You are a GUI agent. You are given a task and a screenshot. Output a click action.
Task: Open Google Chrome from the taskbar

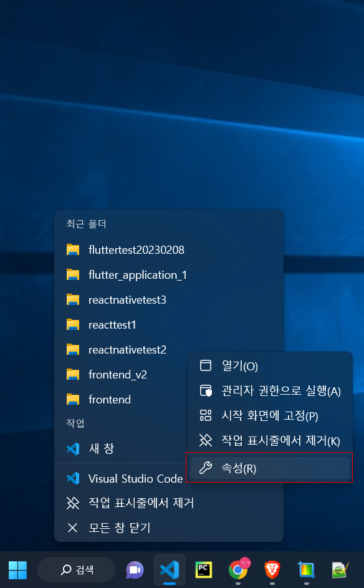[x=238, y=570]
